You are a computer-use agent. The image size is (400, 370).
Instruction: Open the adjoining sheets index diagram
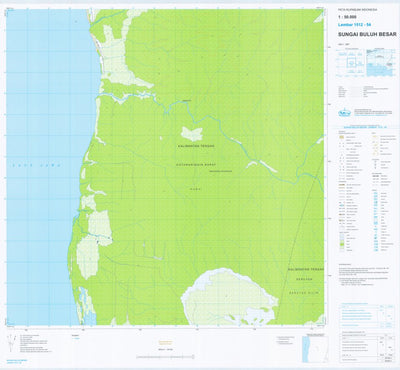coord(351,62)
